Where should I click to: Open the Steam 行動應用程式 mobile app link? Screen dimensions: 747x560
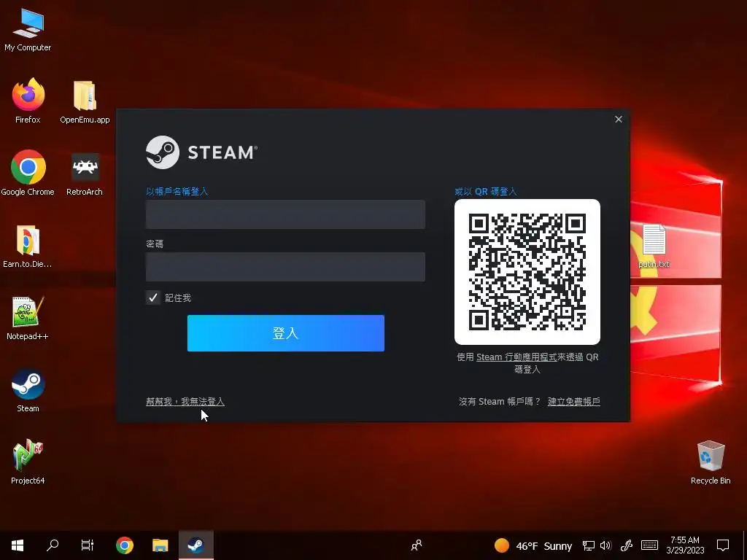coord(516,357)
